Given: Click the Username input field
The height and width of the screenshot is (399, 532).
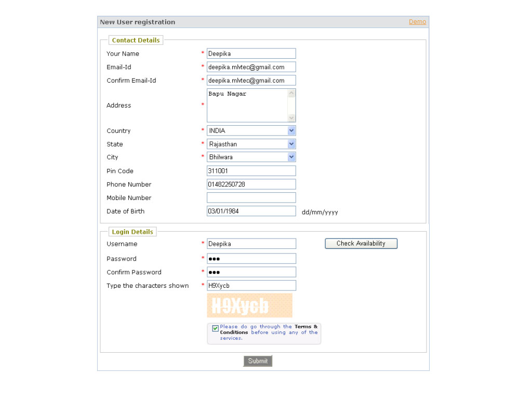Looking at the screenshot, I should pyautogui.click(x=251, y=244).
